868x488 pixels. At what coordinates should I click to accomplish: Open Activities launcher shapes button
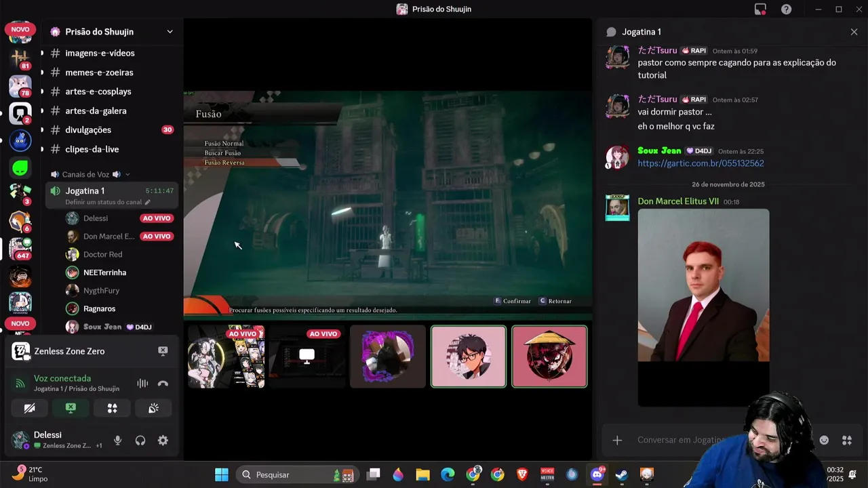coord(113,408)
